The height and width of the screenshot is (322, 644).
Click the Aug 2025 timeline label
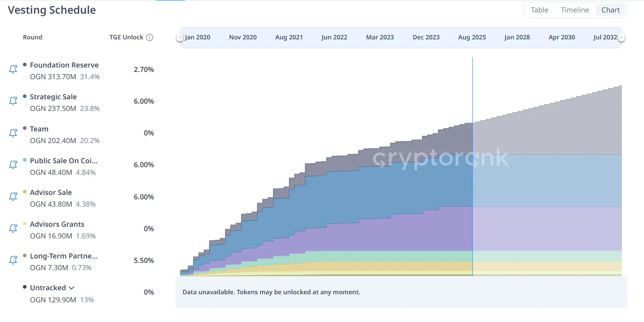tap(472, 37)
